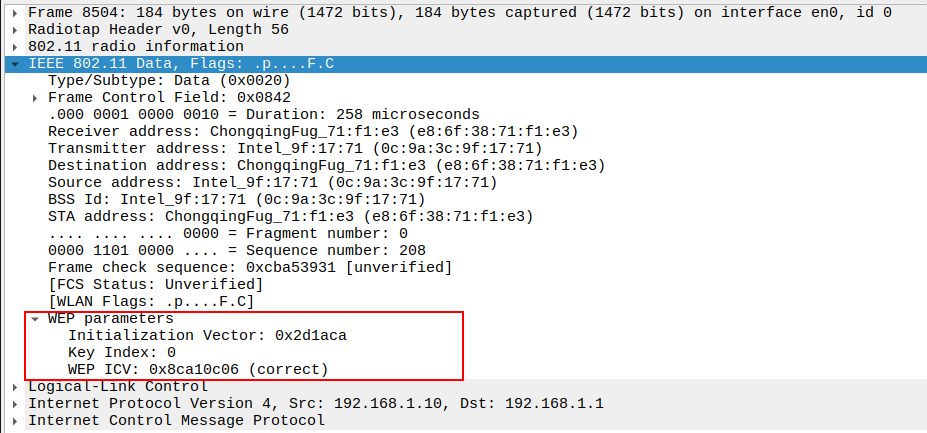Select the Sequence number 208 row

(x=236, y=251)
